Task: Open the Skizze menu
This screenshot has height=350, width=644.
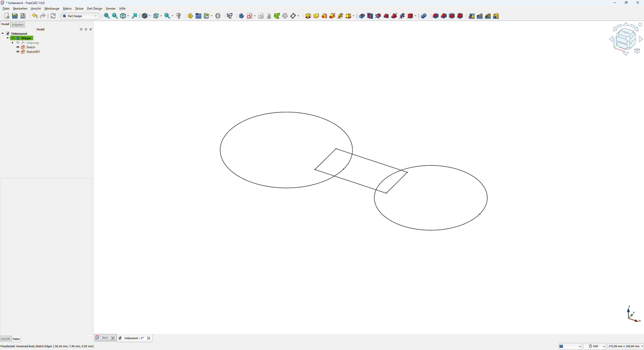Action: [x=79, y=9]
